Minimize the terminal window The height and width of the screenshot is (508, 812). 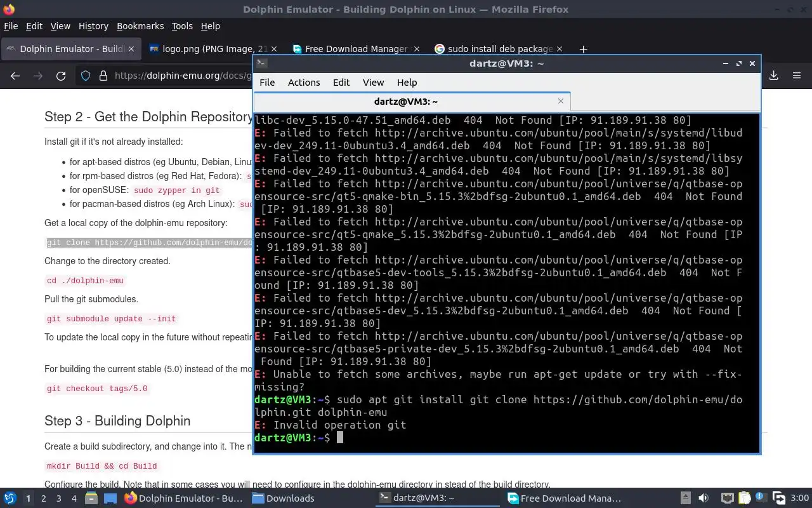[x=725, y=63]
